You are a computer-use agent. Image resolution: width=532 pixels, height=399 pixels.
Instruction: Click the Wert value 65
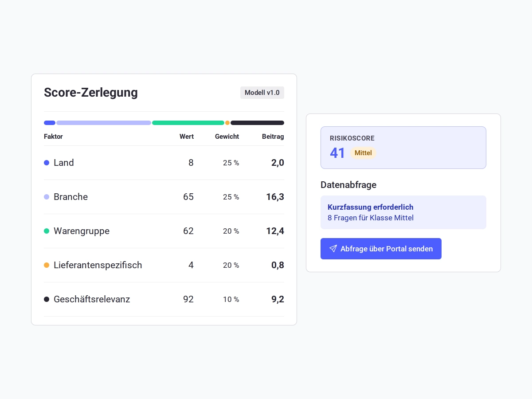[188, 197]
